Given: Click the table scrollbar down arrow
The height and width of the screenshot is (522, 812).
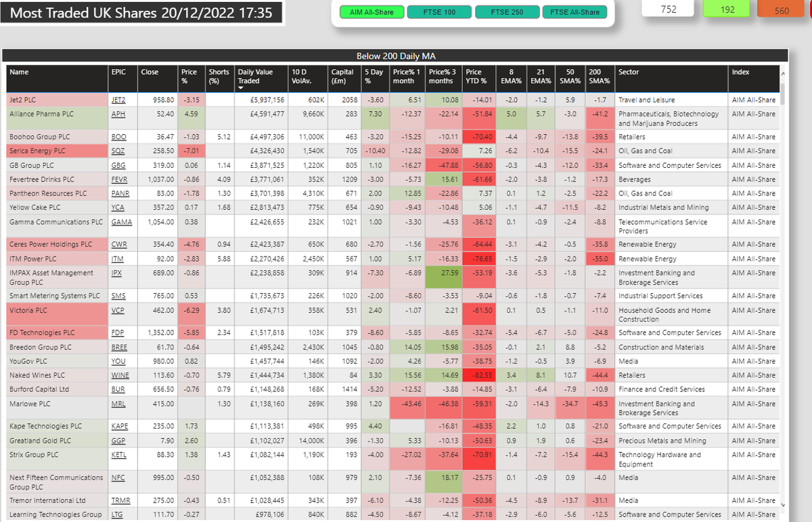Looking at the screenshot, I should tap(784, 505).
